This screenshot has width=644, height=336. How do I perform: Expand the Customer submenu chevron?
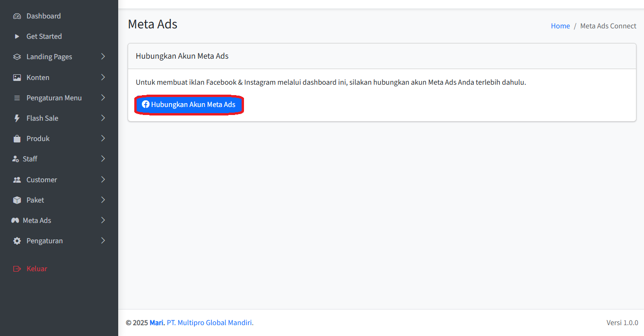[x=103, y=180]
